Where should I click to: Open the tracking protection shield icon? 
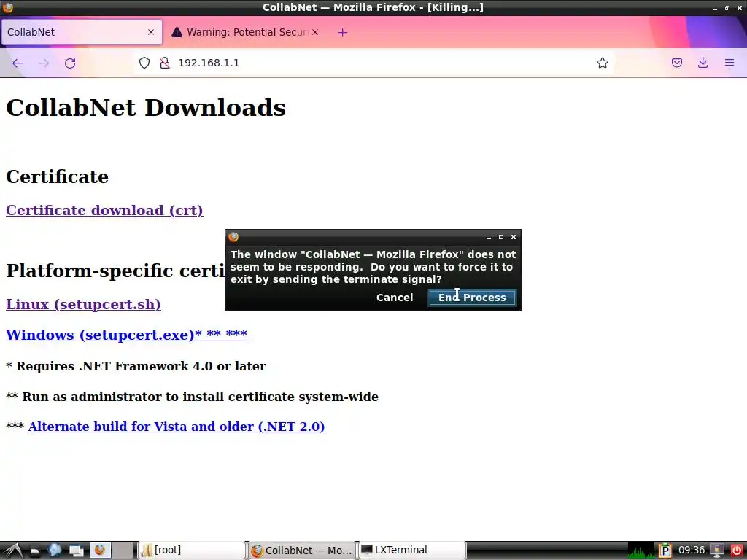pos(144,63)
